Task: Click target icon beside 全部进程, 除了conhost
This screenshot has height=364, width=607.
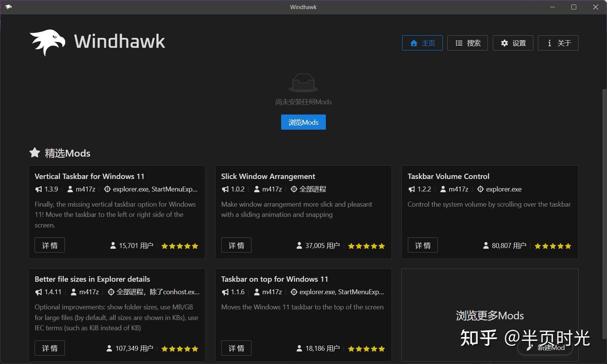Action: (x=111, y=292)
